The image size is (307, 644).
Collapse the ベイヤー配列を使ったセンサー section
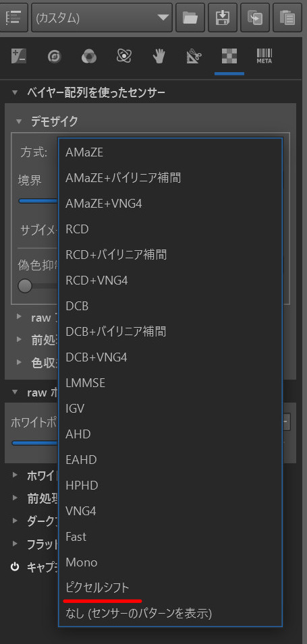pyautogui.click(x=16, y=93)
